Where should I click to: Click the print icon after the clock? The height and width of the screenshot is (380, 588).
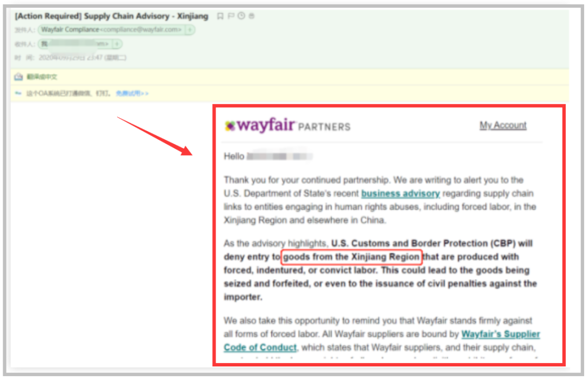252,16
